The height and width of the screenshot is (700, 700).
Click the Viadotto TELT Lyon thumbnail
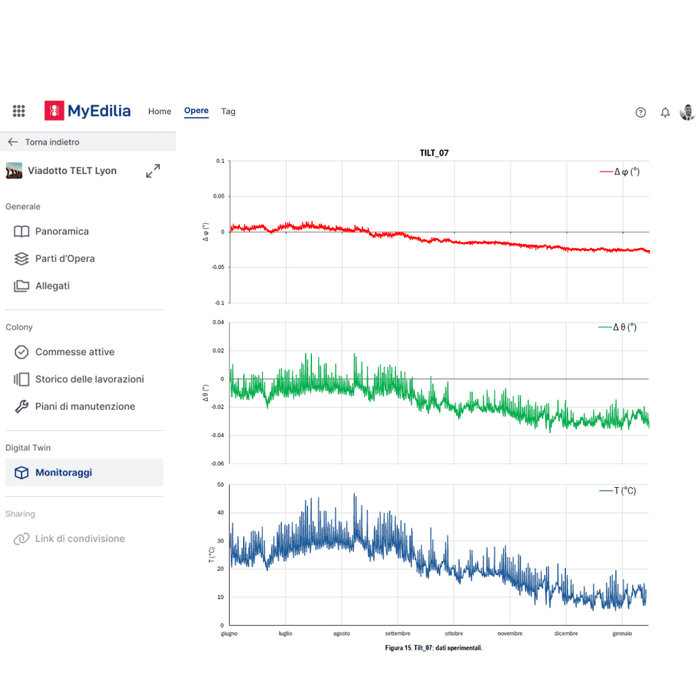pyautogui.click(x=14, y=171)
